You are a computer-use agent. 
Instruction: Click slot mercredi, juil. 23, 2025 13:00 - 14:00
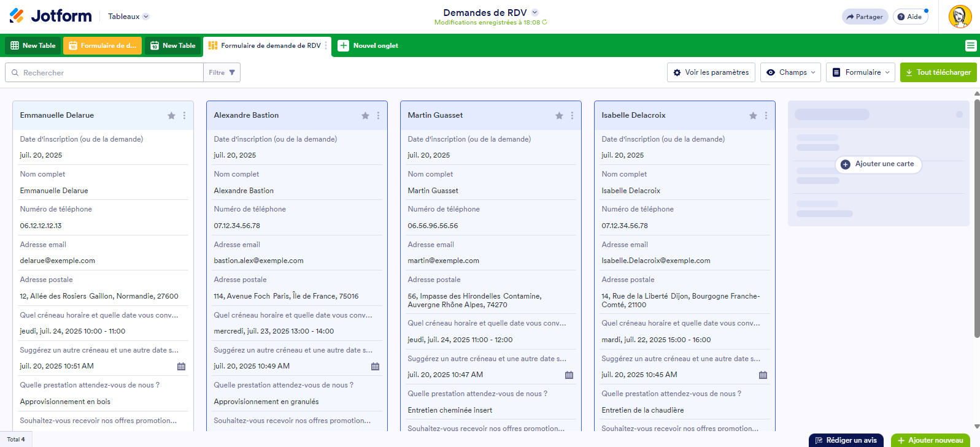click(x=274, y=331)
